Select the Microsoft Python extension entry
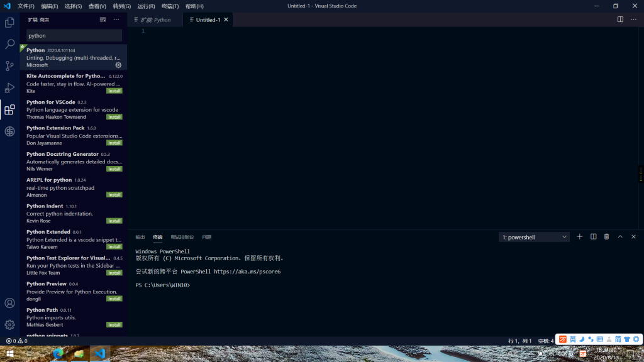Screen dimensions: 644x362 (74, 57)
